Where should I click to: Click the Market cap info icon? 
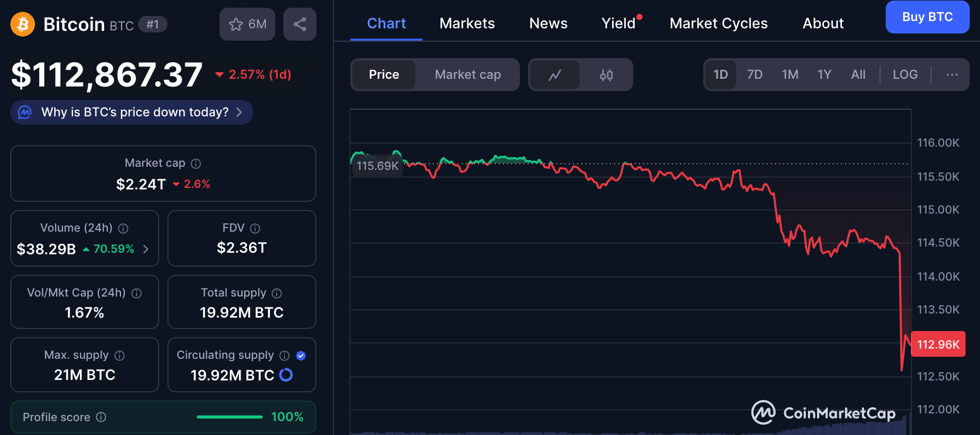pos(196,164)
